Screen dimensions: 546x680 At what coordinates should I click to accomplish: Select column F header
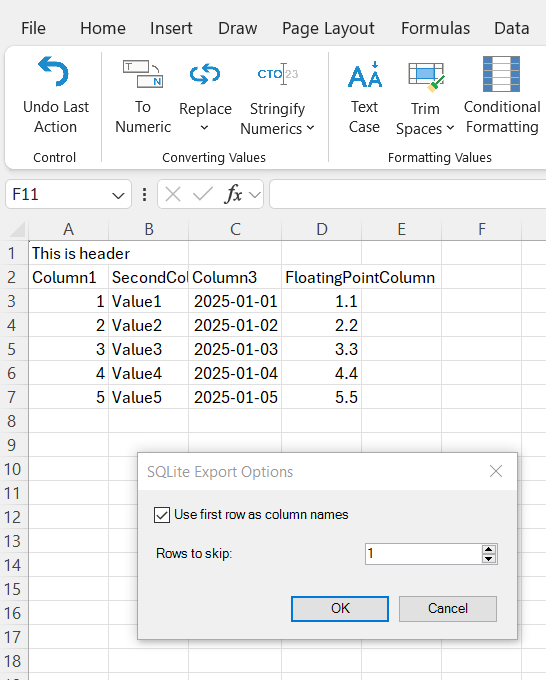click(481, 229)
